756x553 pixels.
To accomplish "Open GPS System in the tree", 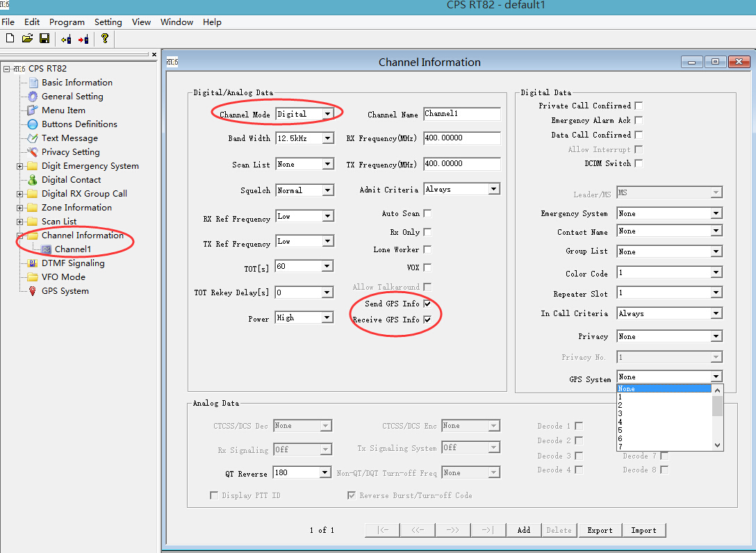I will click(x=65, y=291).
